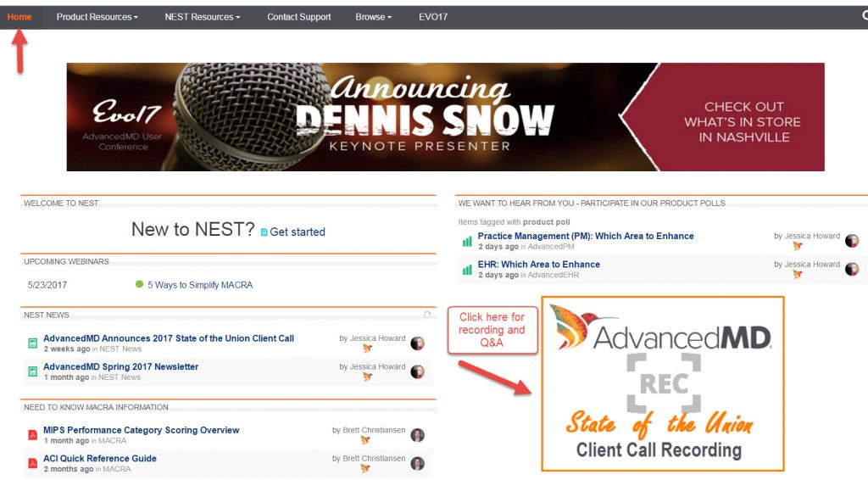The image size is (868, 480).
Task: Click Brett Christiansen avatar on ACI row
Action: 417,463
